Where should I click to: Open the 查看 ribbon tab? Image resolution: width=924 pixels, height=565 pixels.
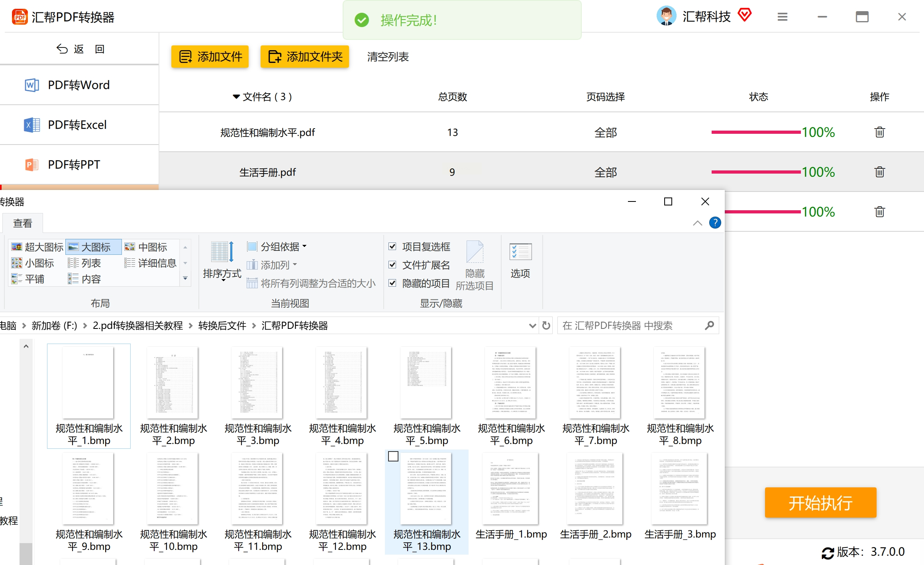pos(22,223)
